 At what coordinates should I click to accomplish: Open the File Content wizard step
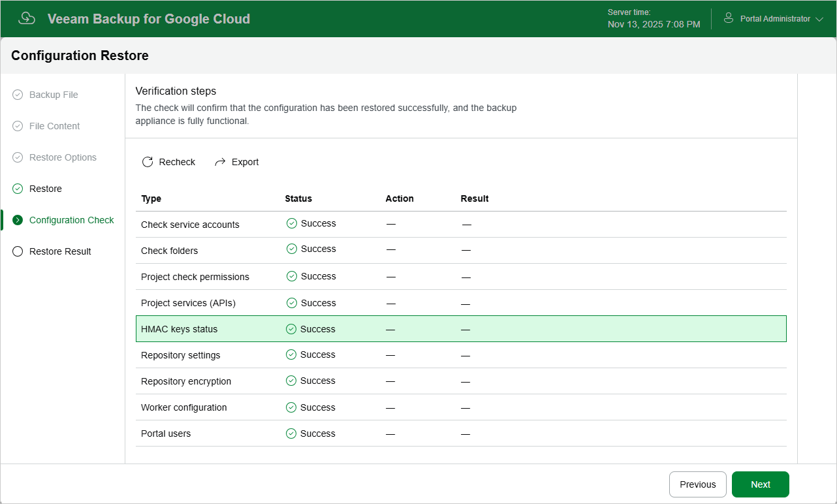tap(55, 126)
